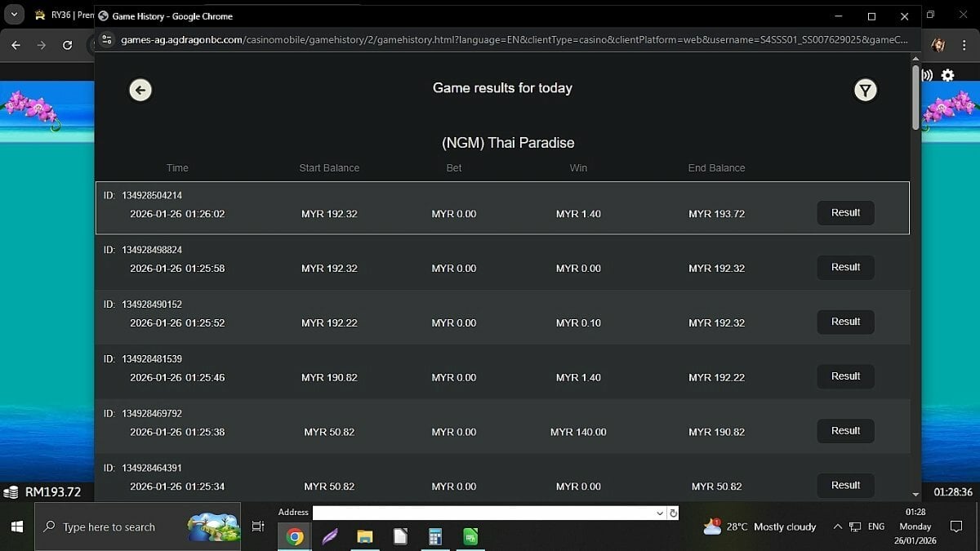Open File Explorer from the taskbar

pos(365,536)
